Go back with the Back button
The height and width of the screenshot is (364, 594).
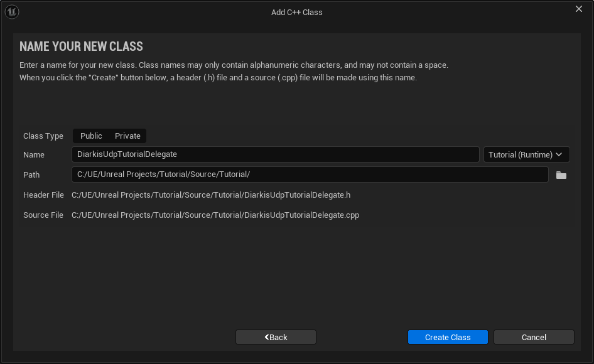pos(276,337)
